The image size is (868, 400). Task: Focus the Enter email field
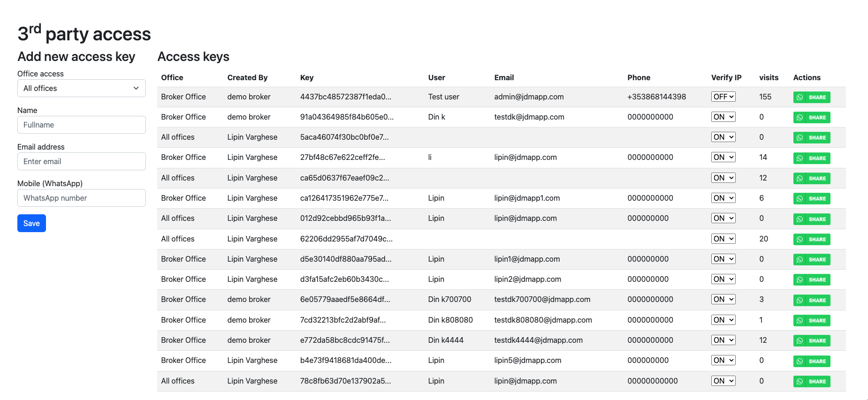pyautogui.click(x=82, y=161)
